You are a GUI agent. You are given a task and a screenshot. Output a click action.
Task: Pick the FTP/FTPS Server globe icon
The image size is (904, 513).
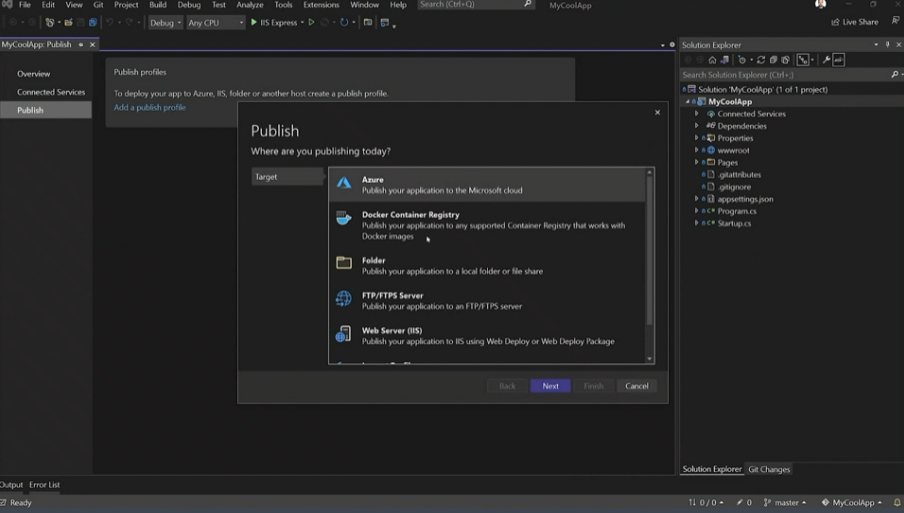pos(344,300)
